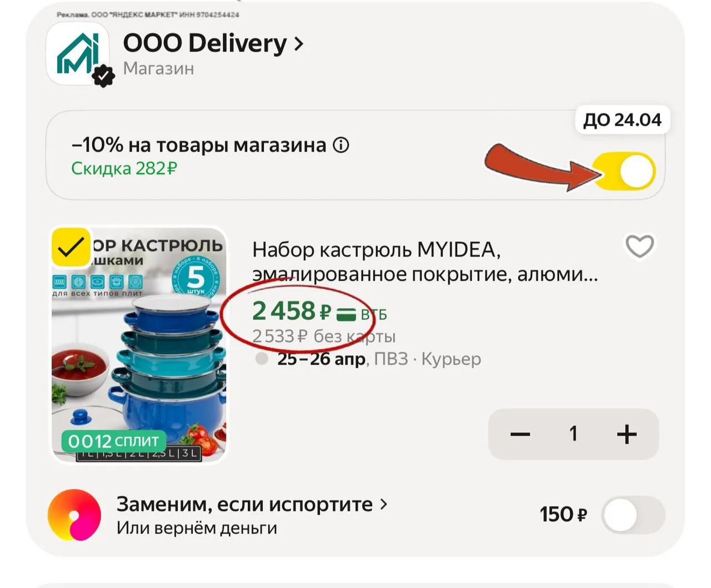Image resolution: width=711 pixels, height=588 pixels.
Task: Enable the 150 ₽ replacement protection toggle
Action: pos(634,515)
